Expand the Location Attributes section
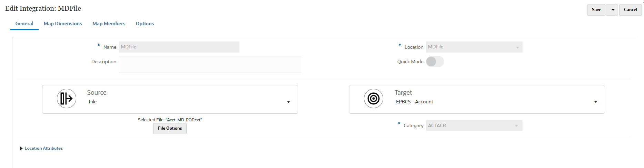Image resolution: width=644 pixels, height=168 pixels. [x=21, y=148]
